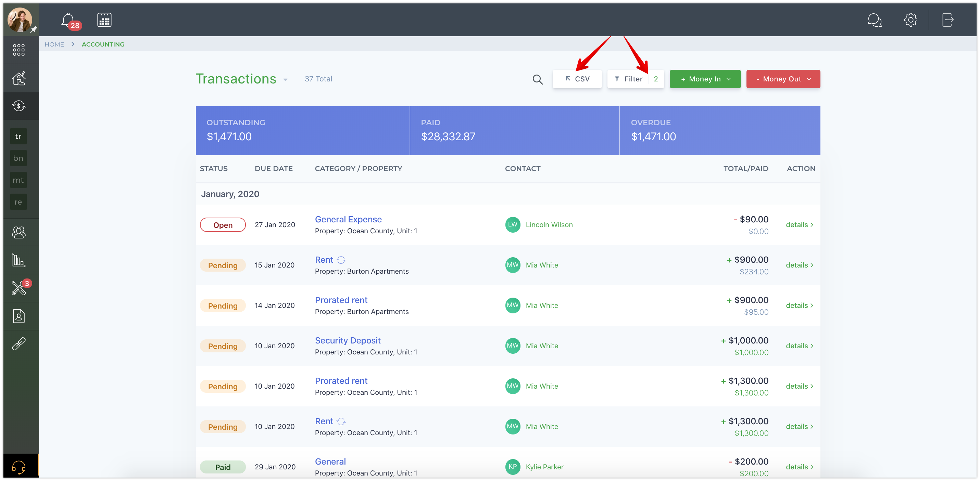Export transactions with the CSV button
Screen dimensions: 980x481
(x=577, y=79)
